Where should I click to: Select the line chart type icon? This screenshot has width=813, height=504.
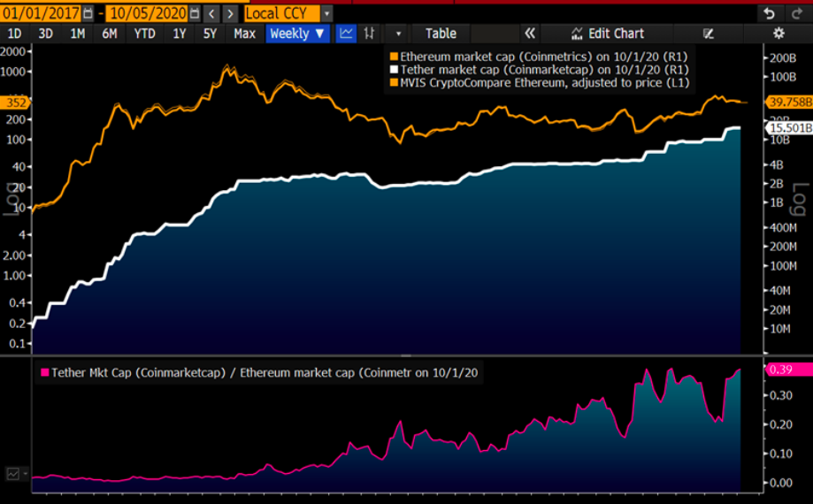coord(346,34)
